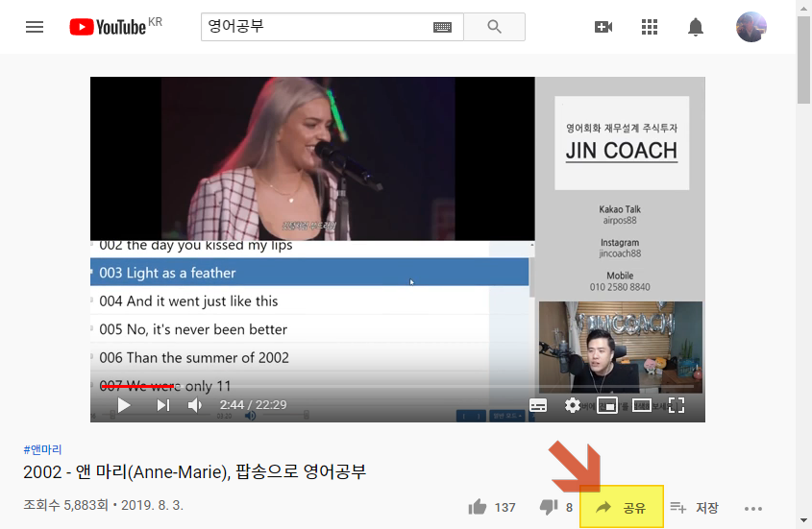Viewport: 812px width, 529px height.
Task: Play the video with the play button
Action: pos(124,405)
